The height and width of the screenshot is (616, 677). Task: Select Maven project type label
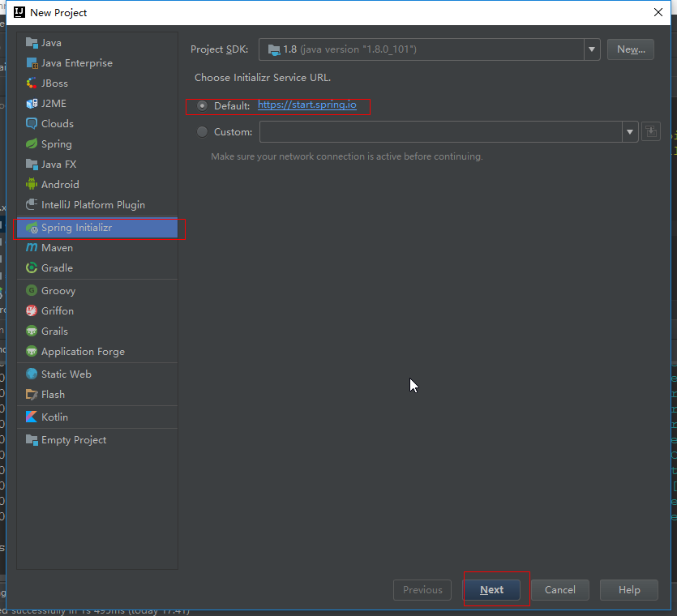coord(57,248)
